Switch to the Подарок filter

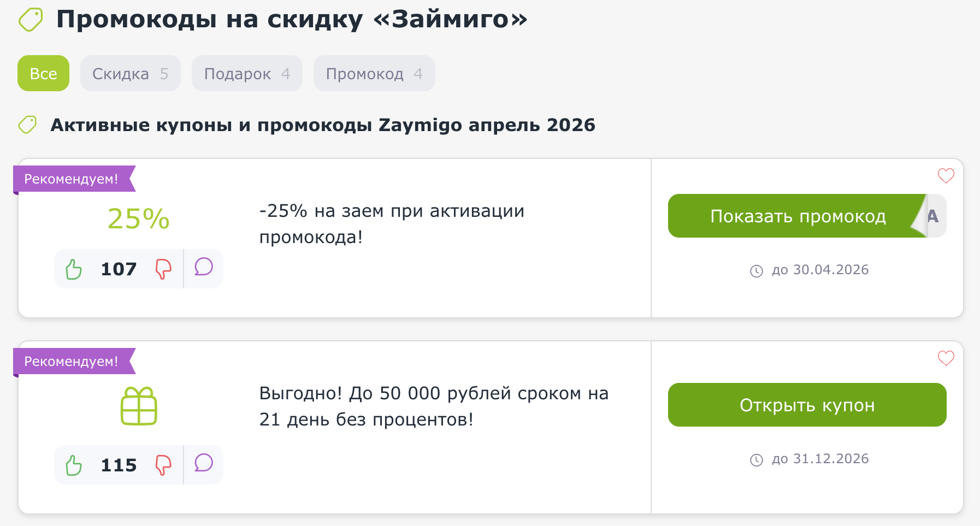pos(247,73)
